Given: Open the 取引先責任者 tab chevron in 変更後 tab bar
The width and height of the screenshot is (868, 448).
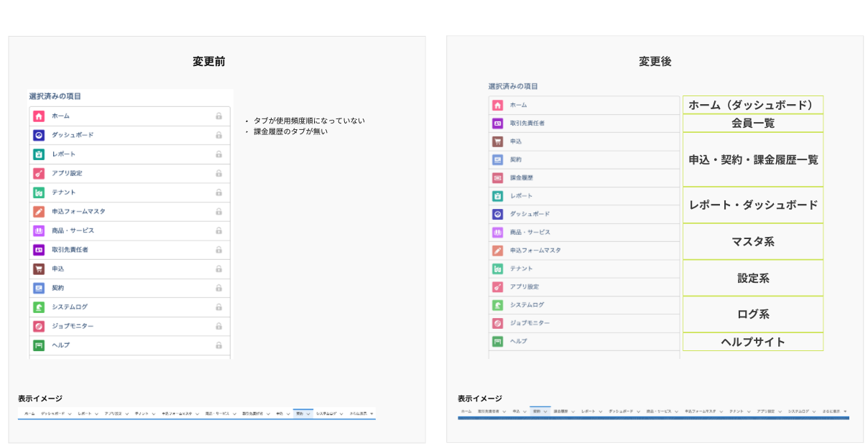Looking at the screenshot, I should coord(504,411).
